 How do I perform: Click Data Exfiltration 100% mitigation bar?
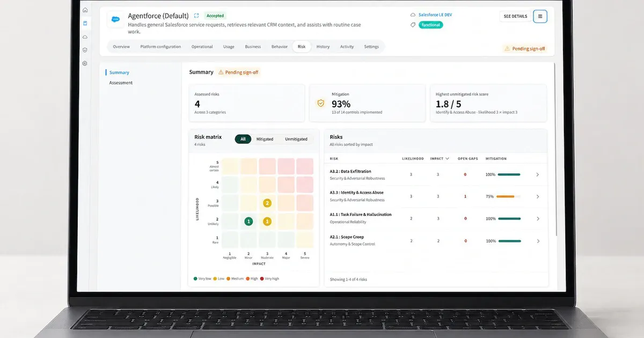point(509,175)
